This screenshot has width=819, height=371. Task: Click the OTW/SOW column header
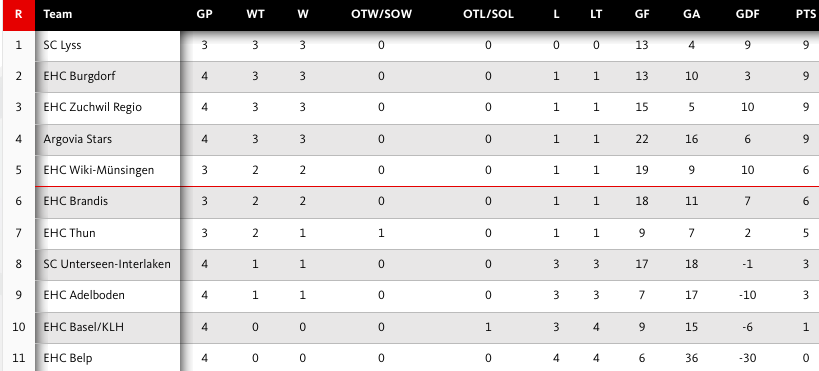coord(381,15)
